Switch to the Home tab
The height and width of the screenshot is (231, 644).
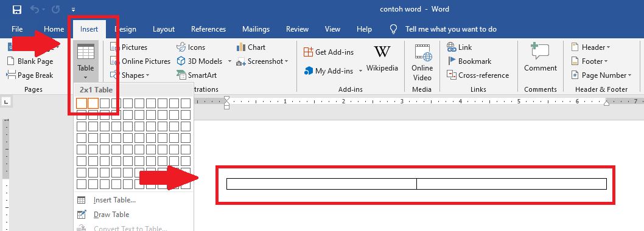point(54,29)
